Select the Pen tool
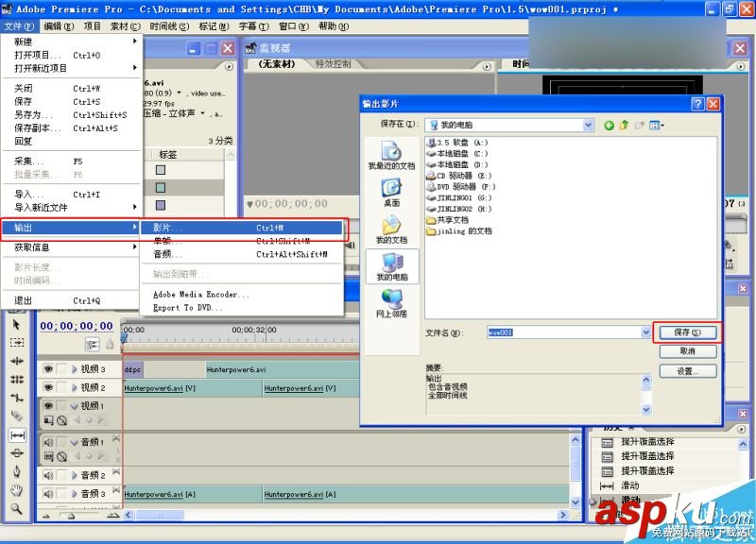The height and width of the screenshot is (544, 756). [16, 471]
